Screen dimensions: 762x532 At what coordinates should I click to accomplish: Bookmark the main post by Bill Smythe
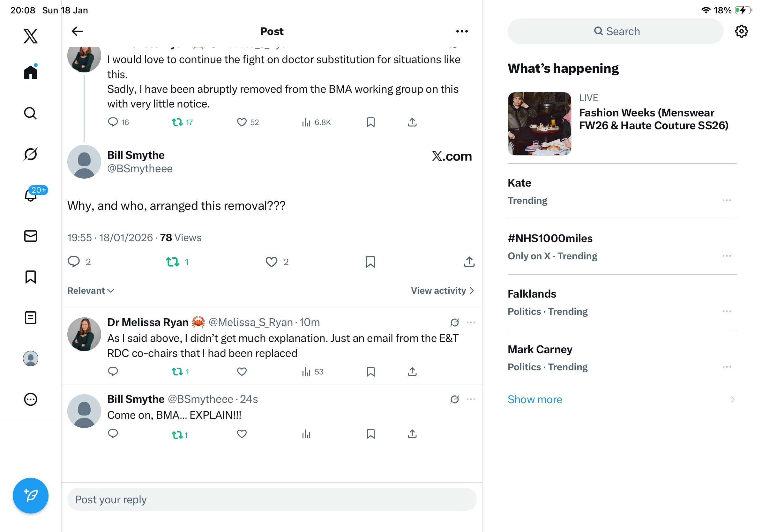pyautogui.click(x=370, y=262)
